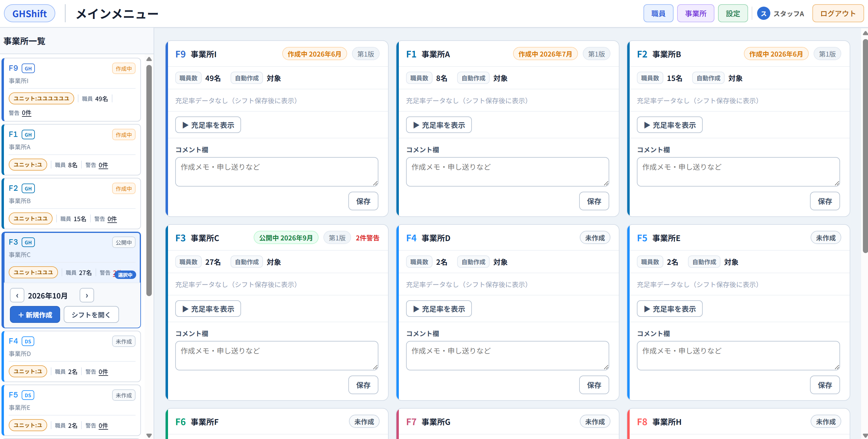Click the 選択中 badge on sidebar F3

pyautogui.click(x=125, y=275)
